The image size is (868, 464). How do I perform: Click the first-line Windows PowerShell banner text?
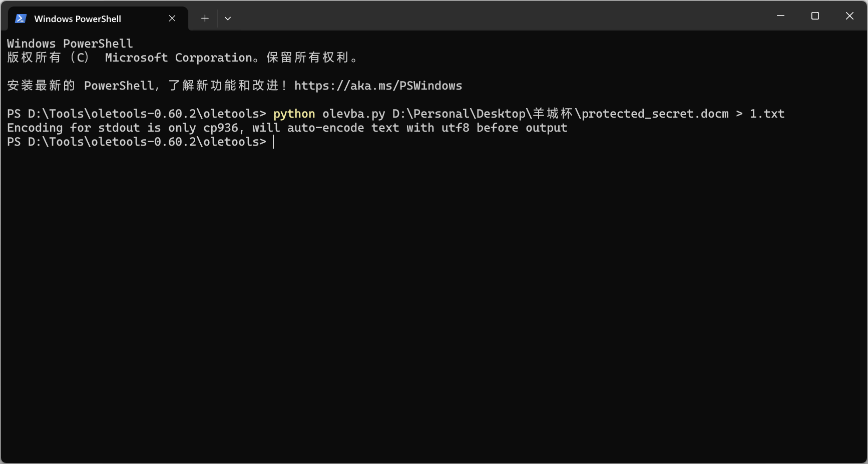pyautogui.click(x=70, y=44)
